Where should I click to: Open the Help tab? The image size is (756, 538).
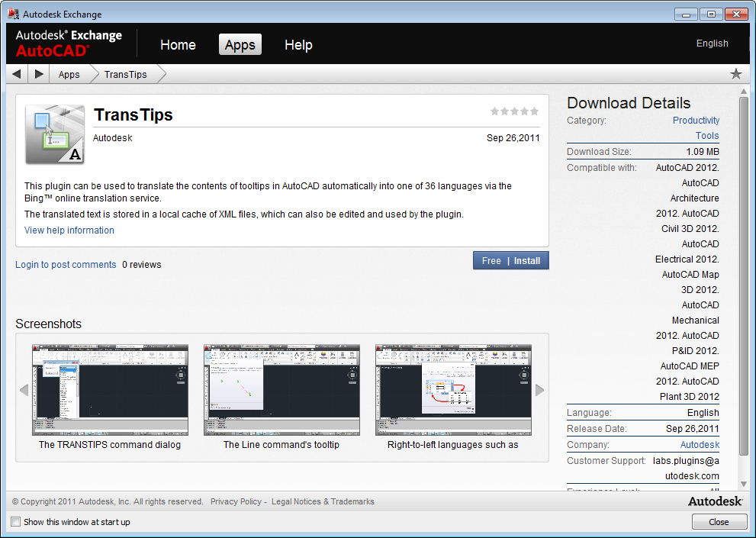point(298,45)
